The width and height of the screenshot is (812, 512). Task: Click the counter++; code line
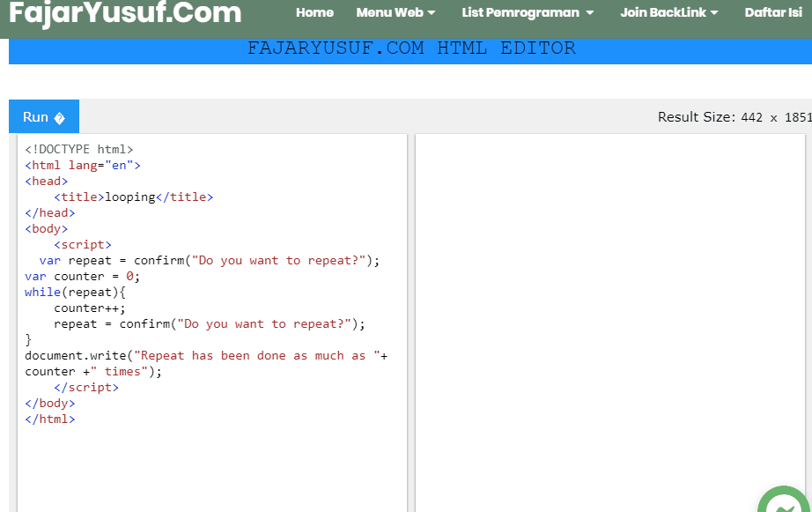click(x=90, y=308)
